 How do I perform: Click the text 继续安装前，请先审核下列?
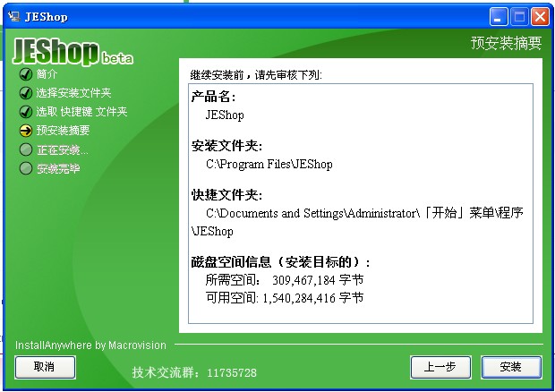pos(256,75)
